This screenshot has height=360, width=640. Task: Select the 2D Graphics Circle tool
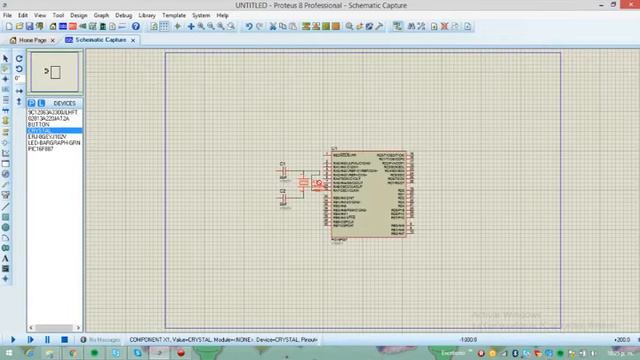point(5,227)
